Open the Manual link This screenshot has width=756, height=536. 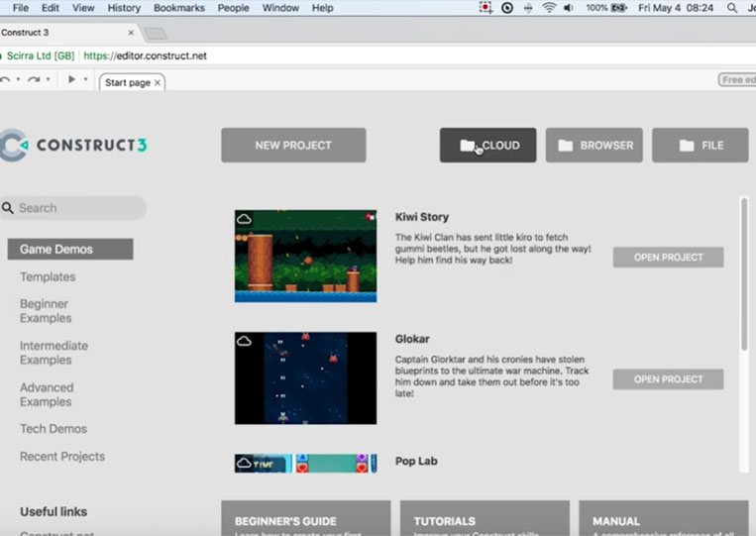pyautogui.click(x=664, y=518)
